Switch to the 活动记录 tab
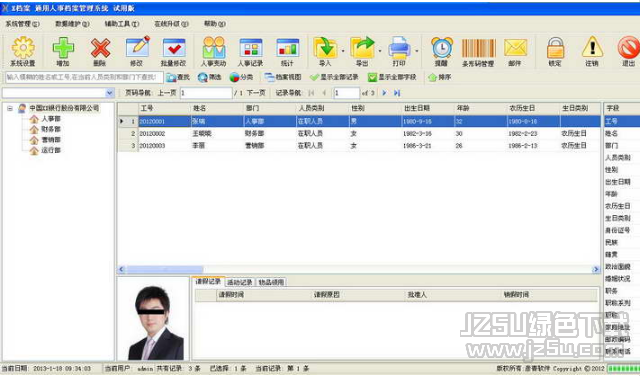Image resolution: width=642 pixels, height=376 pixels. tap(240, 282)
